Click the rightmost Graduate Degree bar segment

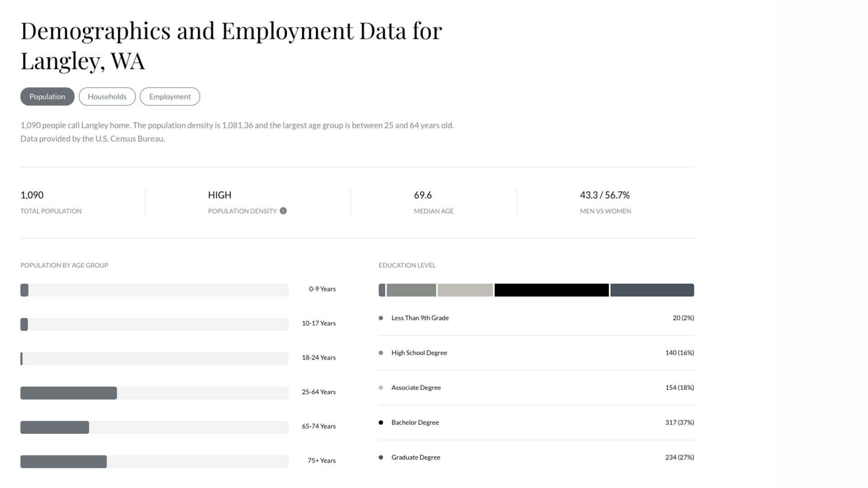coord(652,290)
